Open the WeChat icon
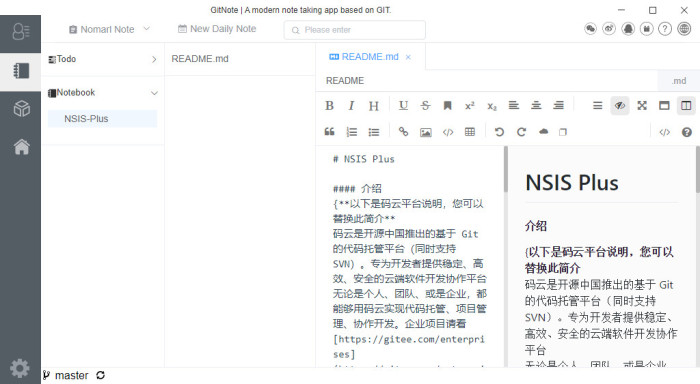 (590, 29)
